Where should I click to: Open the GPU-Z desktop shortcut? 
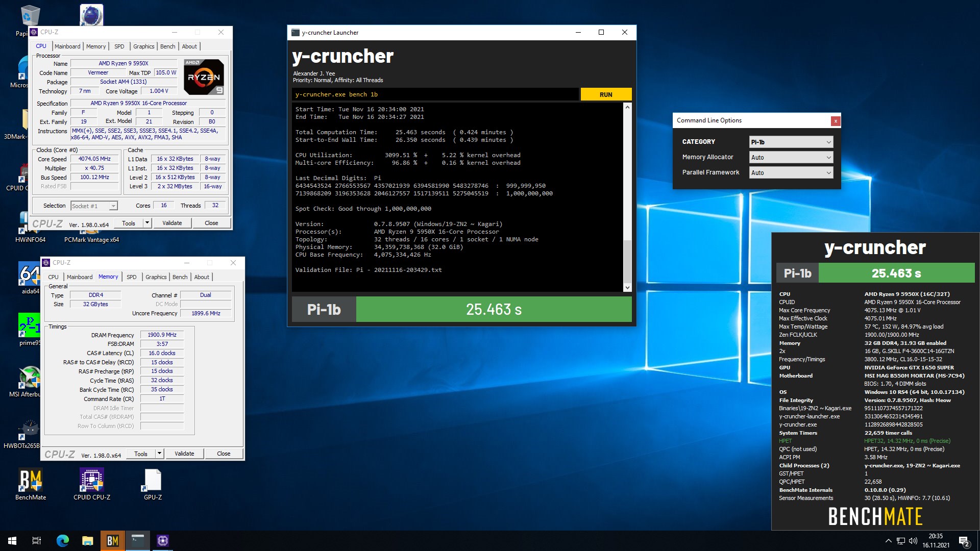click(153, 484)
